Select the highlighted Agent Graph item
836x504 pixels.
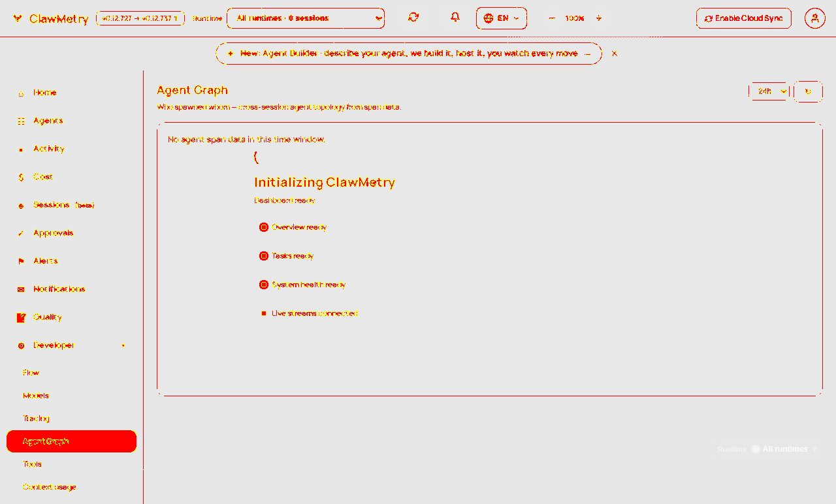pos(71,441)
